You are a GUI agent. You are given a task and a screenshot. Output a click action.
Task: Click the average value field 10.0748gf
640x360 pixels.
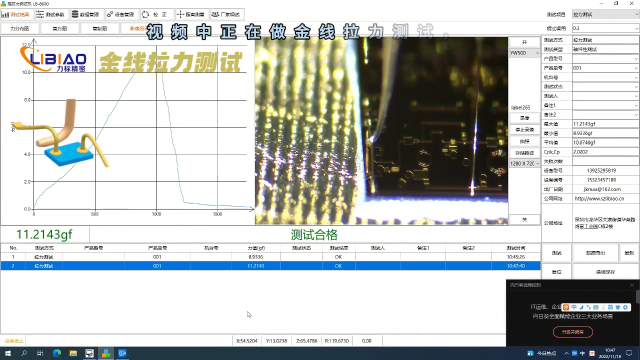click(605, 142)
